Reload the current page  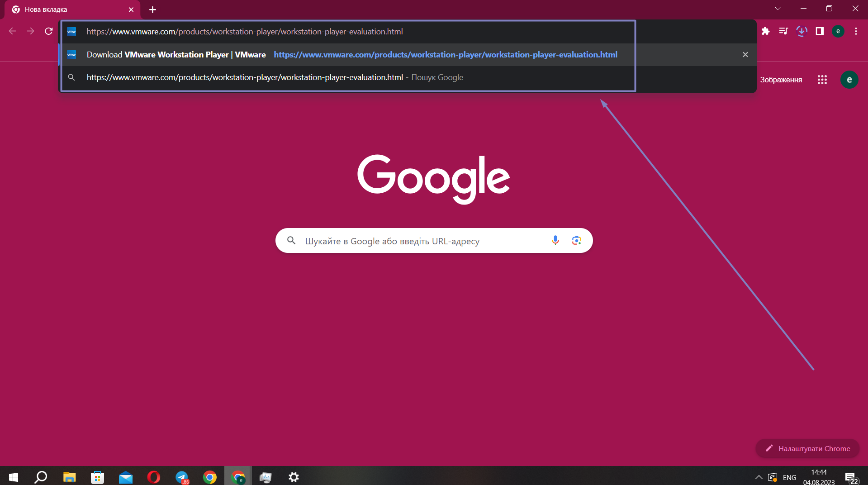(x=49, y=31)
